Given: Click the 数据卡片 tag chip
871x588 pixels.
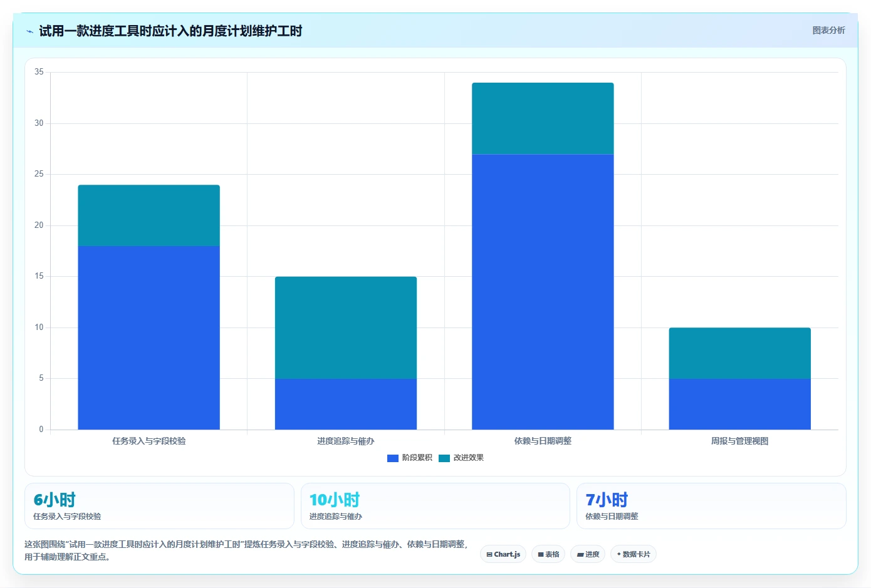Looking at the screenshot, I should point(634,554).
